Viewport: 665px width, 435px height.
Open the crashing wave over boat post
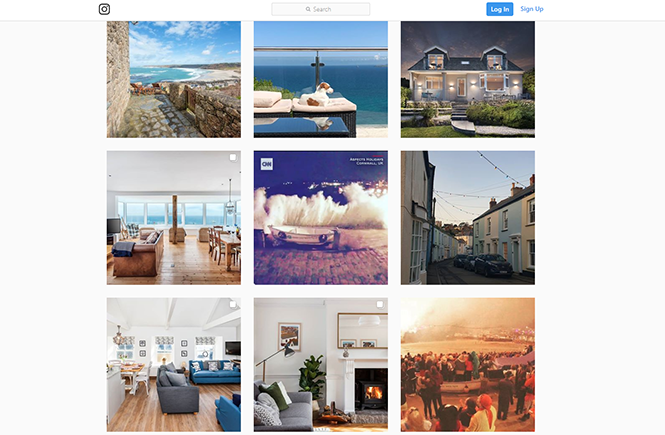(321, 218)
